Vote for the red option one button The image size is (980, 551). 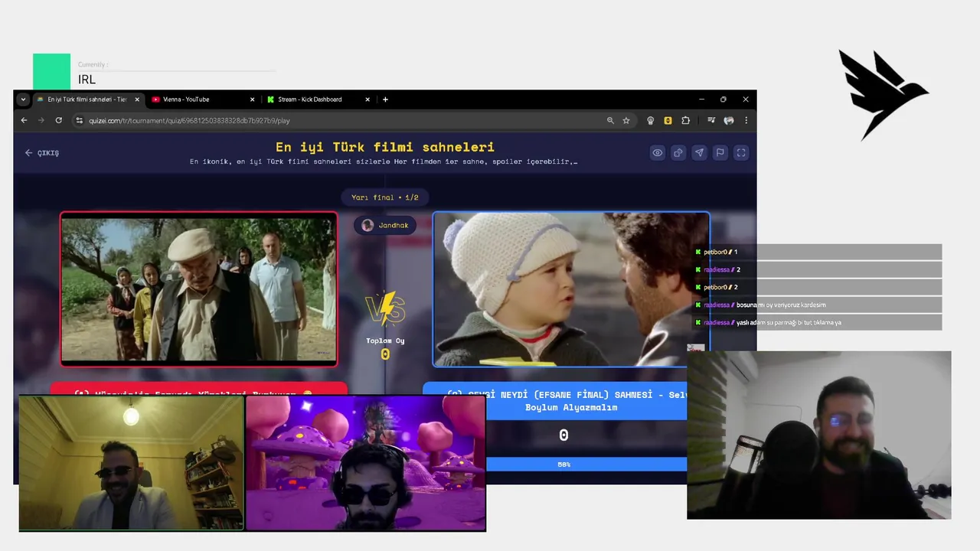pyautogui.click(x=199, y=390)
